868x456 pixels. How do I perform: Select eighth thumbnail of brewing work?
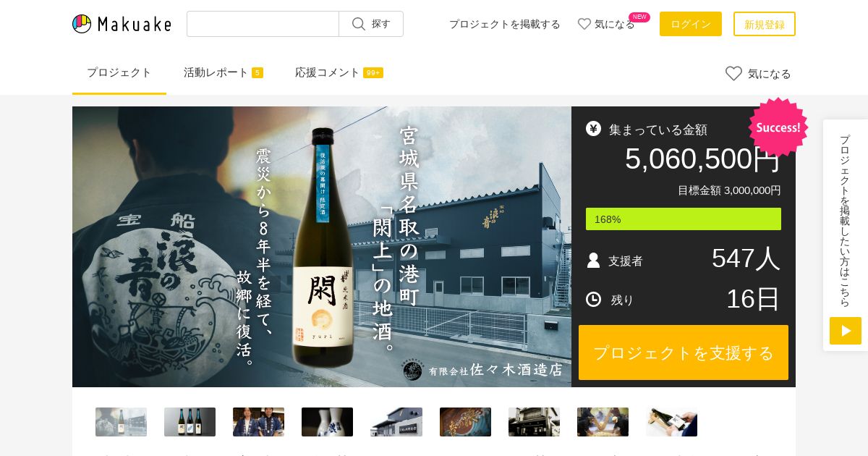tap(603, 422)
